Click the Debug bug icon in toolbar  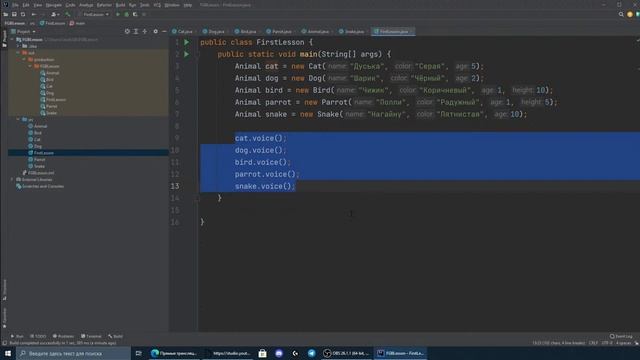[x=127, y=14]
